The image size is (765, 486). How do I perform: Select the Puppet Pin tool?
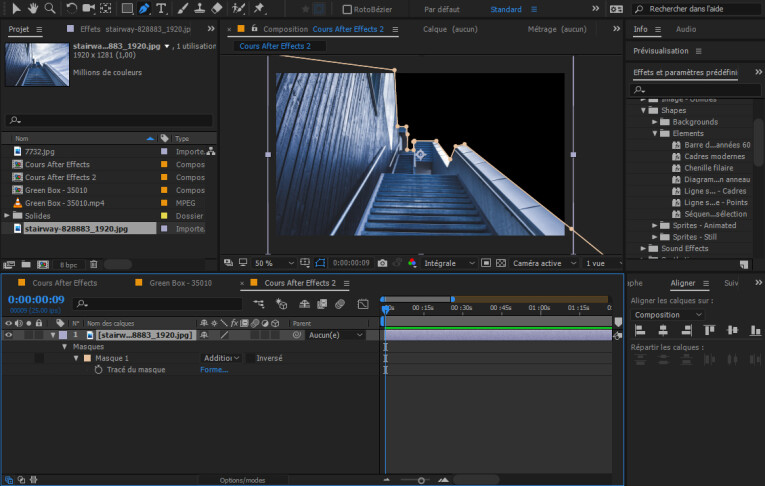pos(259,8)
